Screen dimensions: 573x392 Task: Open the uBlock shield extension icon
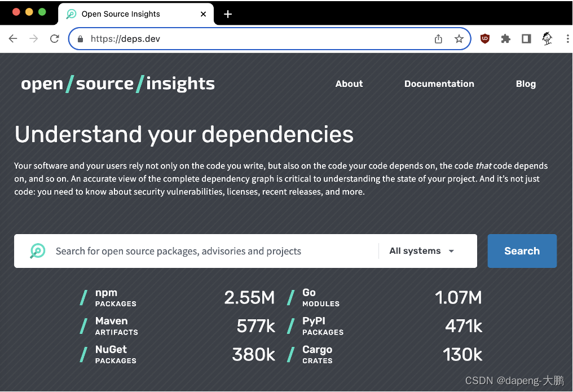point(485,39)
